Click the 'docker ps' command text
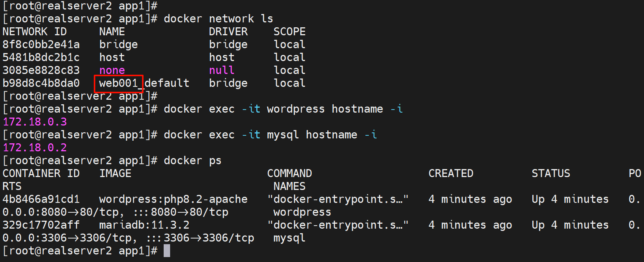The height and width of the screenshot is (262, 644). pos(193,161)
